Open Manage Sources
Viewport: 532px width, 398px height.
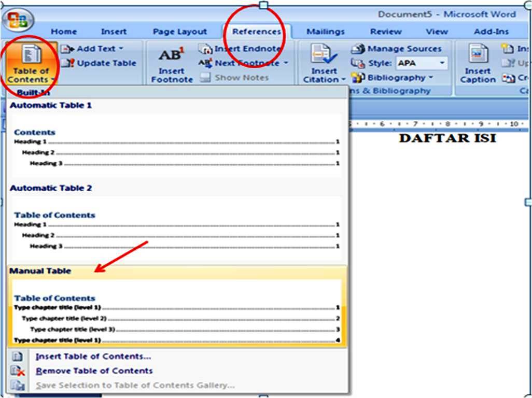(x=396, y=49)
